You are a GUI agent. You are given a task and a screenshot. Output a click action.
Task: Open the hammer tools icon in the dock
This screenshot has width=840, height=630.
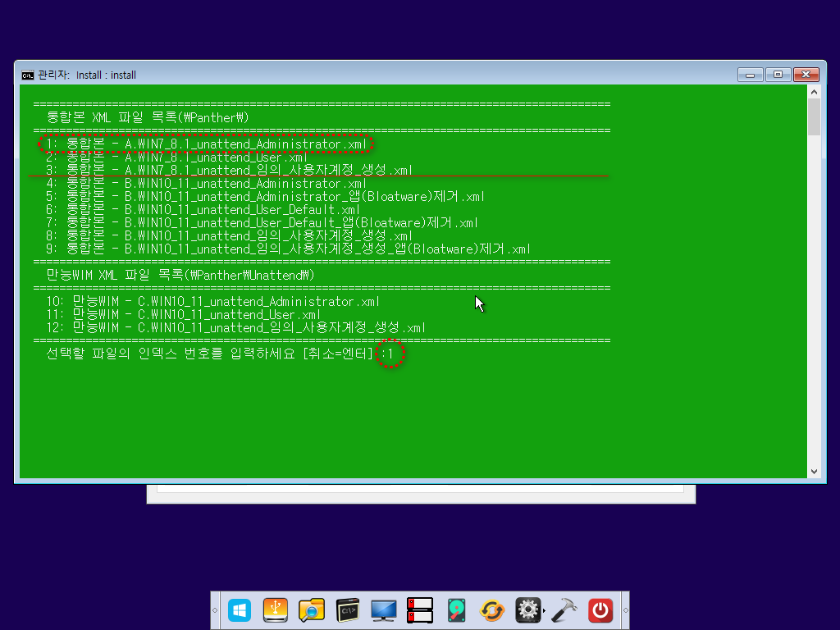(564, 610)
